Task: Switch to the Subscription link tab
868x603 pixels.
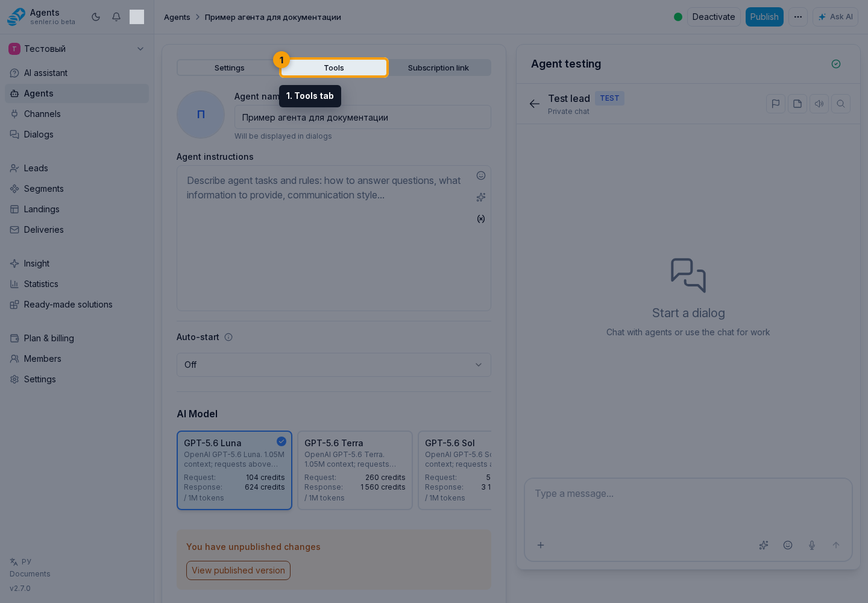Action: [438, 68]
